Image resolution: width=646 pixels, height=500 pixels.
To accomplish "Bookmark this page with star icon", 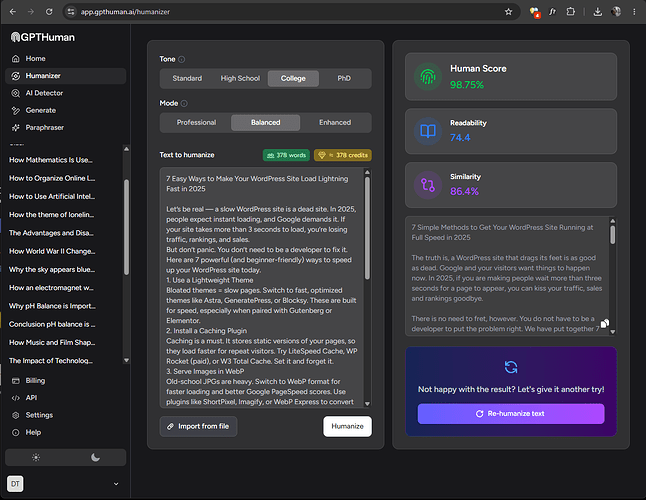I will (508, 12).
